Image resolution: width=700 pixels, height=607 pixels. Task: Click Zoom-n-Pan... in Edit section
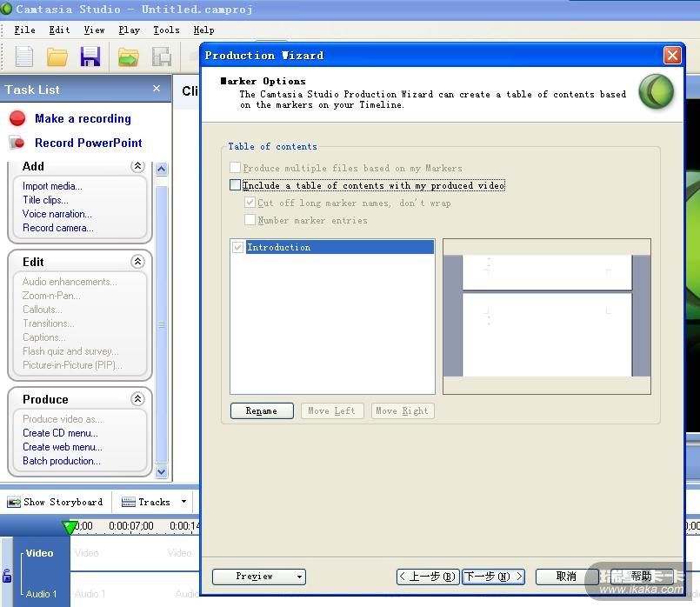click(51, 296)
